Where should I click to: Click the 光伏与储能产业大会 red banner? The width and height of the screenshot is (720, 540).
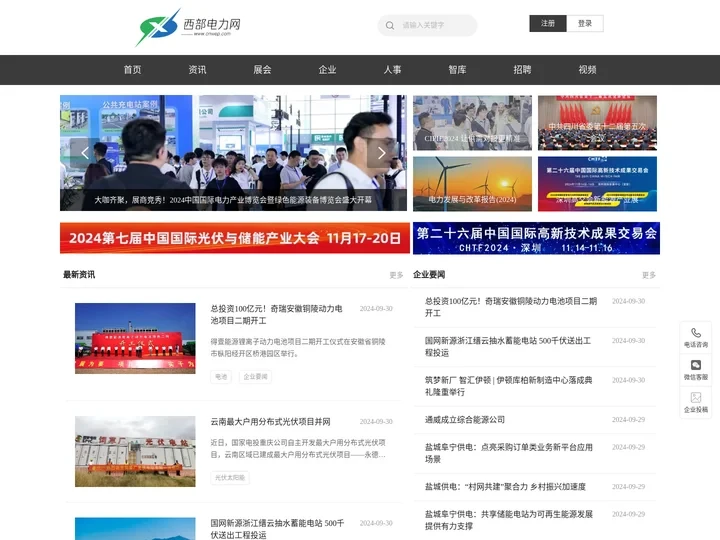tap(235, 238)
